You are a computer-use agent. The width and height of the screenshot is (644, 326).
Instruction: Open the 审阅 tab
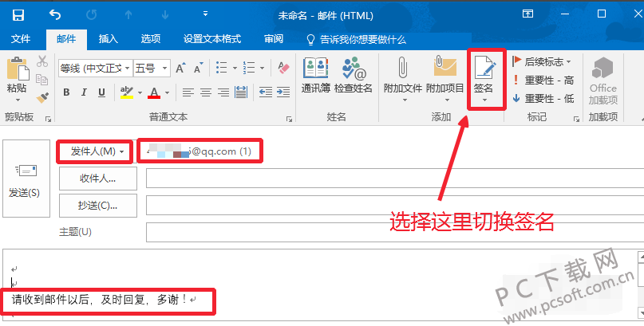274,39
